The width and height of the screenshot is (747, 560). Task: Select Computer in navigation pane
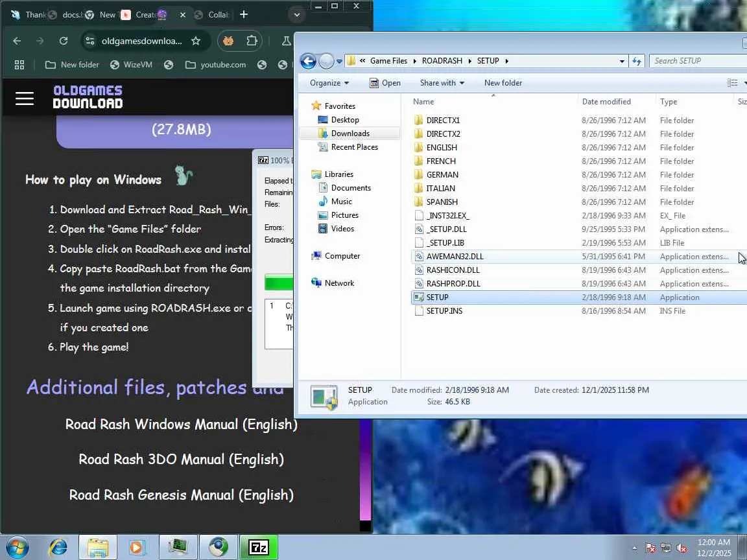[x=342, y=256]
